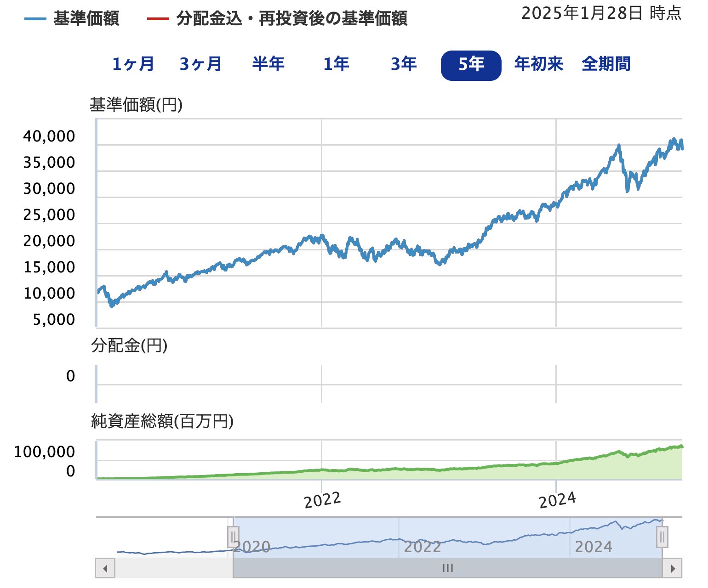Image resolution: width=708 pixels, height=588 pixels.
Task: Click the right scroll arrow of navigator
Action: [x=673, y=569]
